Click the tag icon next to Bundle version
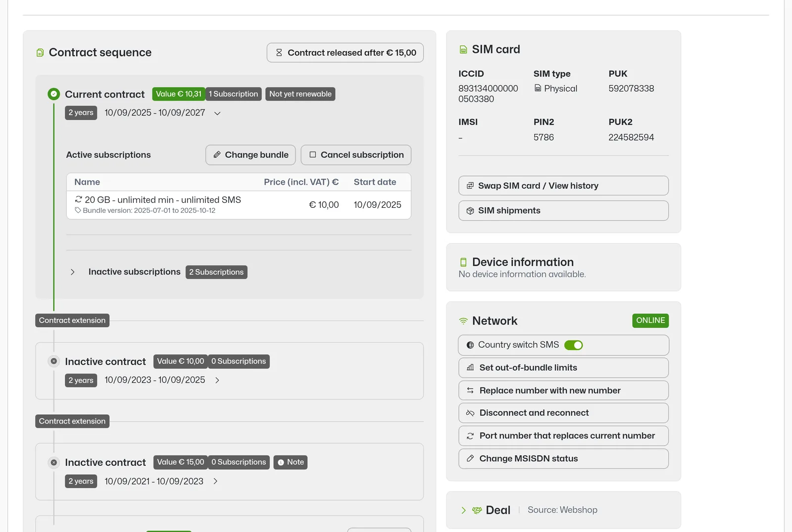Screen dimensions: 792x532 [x=78, y=210]
